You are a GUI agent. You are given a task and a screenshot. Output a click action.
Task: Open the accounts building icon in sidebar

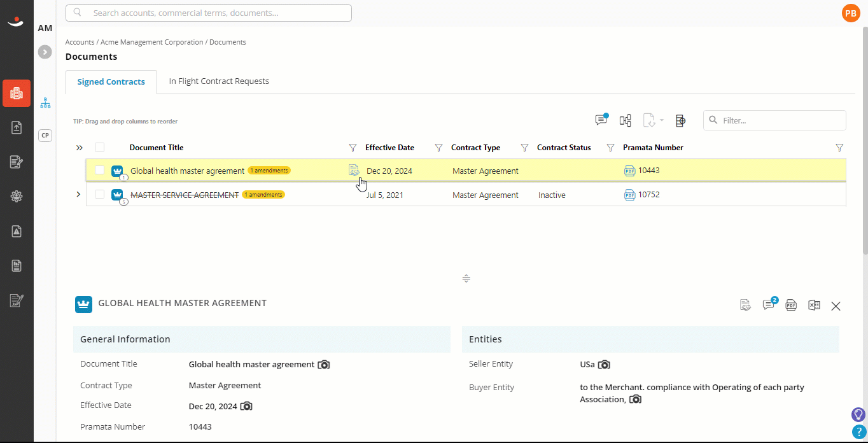coord(17,94)
